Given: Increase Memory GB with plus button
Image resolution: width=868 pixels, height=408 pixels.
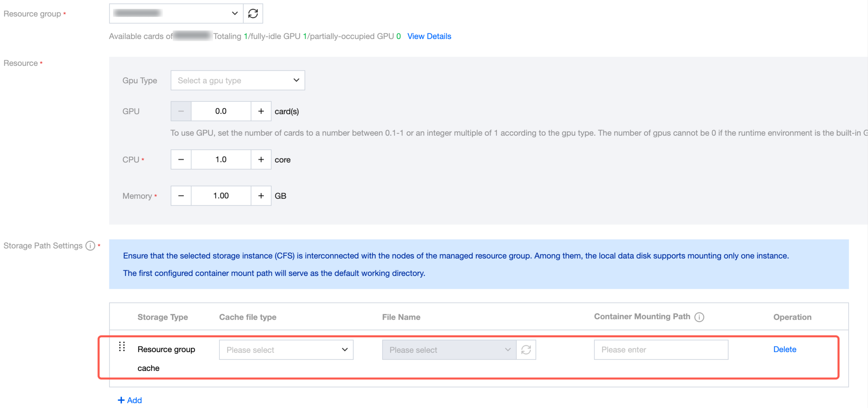Looking at the screenshot, I should [261, 195].
